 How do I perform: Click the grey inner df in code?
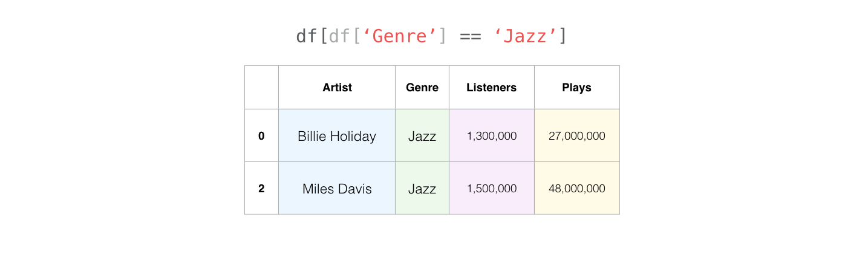click(x=340, y=36)
